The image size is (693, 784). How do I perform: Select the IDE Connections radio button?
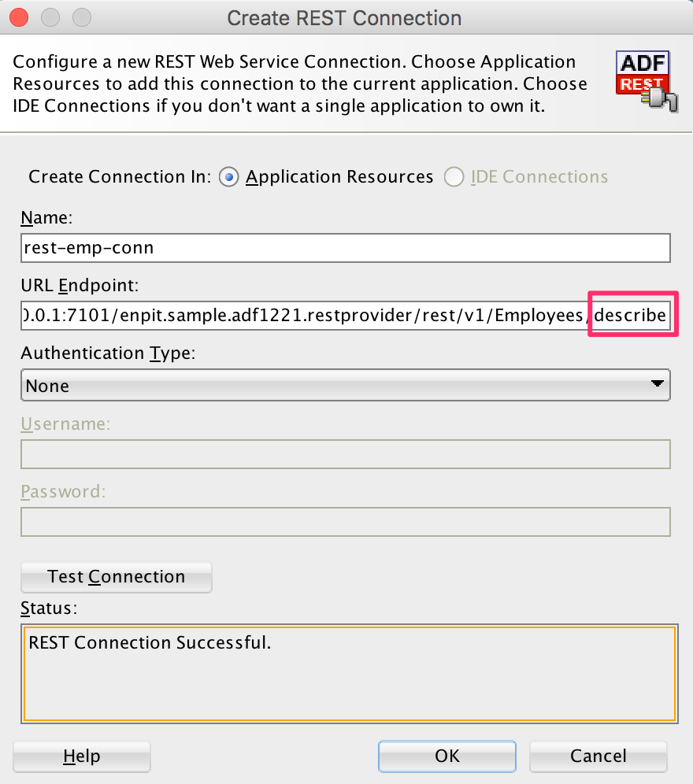tap(454, 177)
